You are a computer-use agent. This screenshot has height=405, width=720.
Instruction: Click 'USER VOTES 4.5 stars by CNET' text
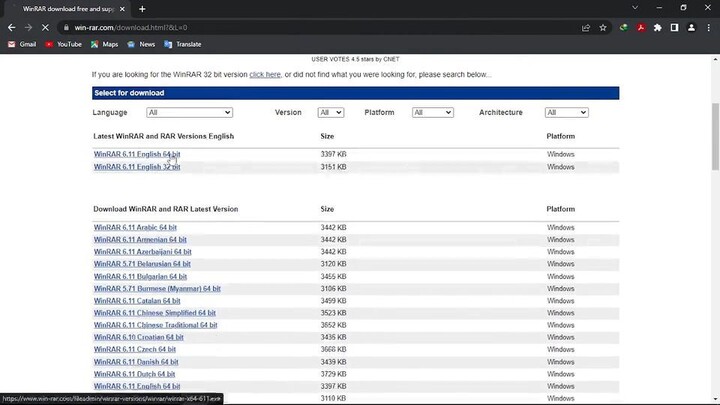(355, 59)
